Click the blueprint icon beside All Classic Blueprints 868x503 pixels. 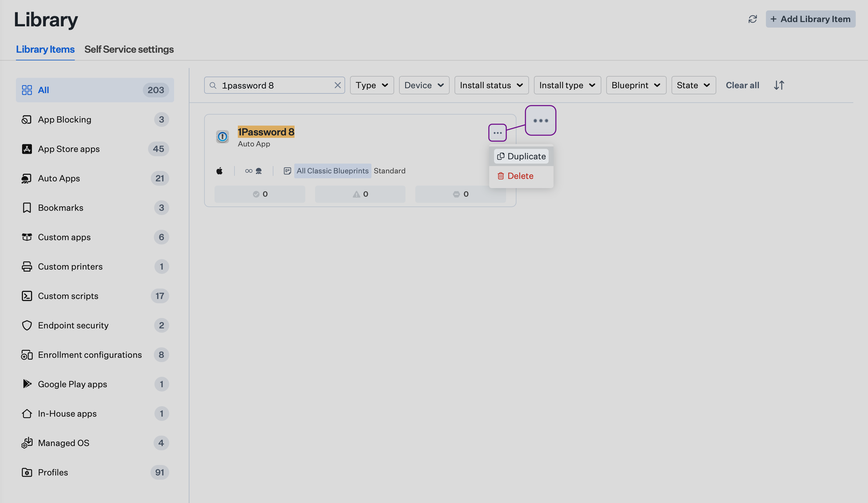pos(287,171)
